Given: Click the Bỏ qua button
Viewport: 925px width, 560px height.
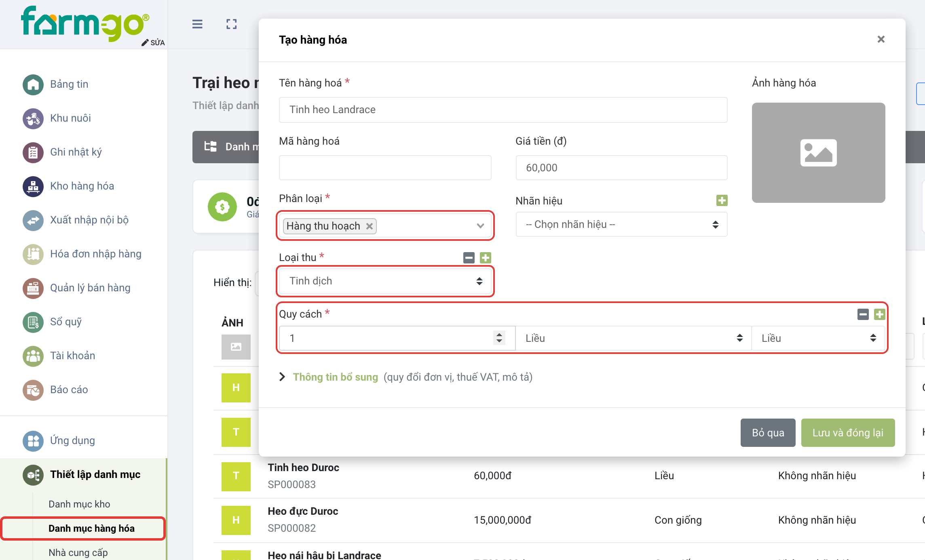Looking at the screenshot, I should (x=768, y=433).
